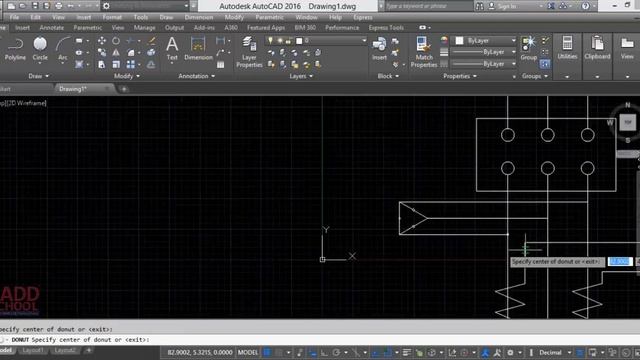Click the Erase tool in Modify panel
This screenshot has width=640, height=360.
click(151, 40)
